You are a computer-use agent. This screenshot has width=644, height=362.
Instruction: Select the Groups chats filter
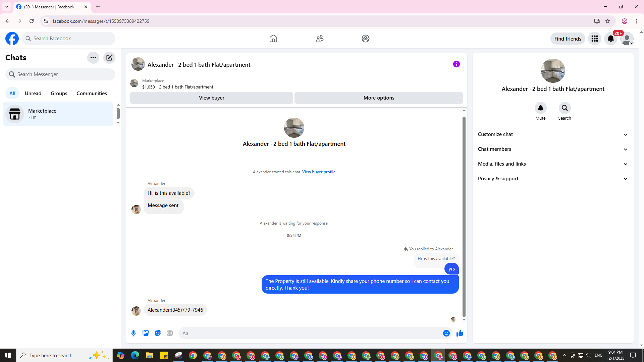[x=59, y=94]
